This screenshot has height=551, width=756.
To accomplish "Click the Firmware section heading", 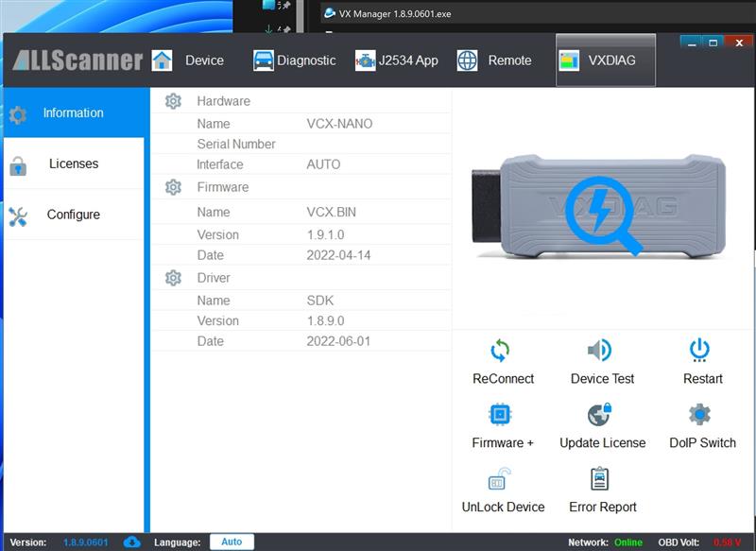I will pos(223,187).
